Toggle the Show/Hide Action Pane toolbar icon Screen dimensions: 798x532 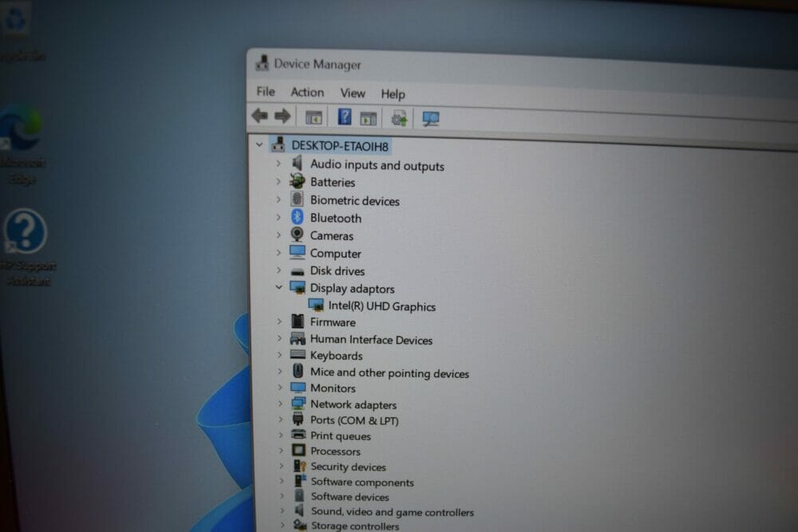368,119
